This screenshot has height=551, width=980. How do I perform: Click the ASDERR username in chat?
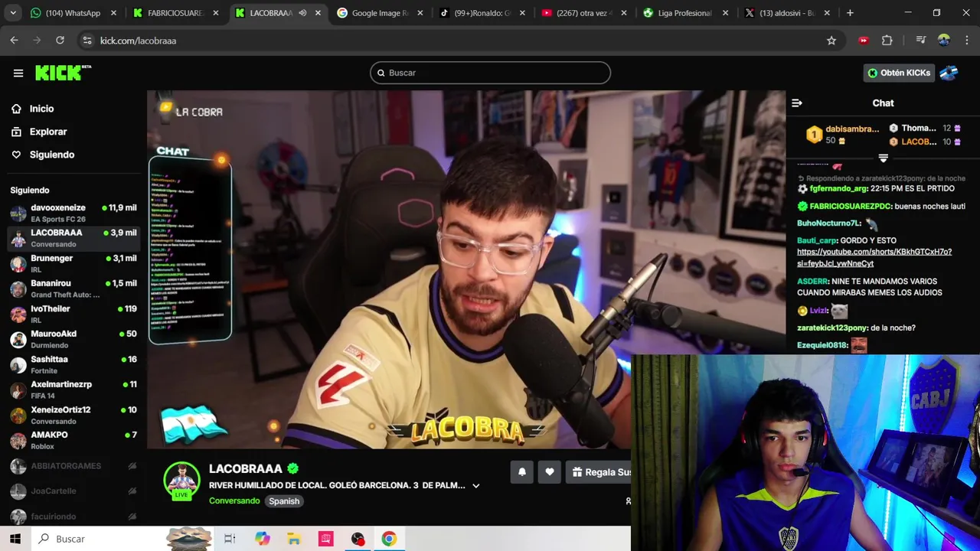tap(812, 282)
